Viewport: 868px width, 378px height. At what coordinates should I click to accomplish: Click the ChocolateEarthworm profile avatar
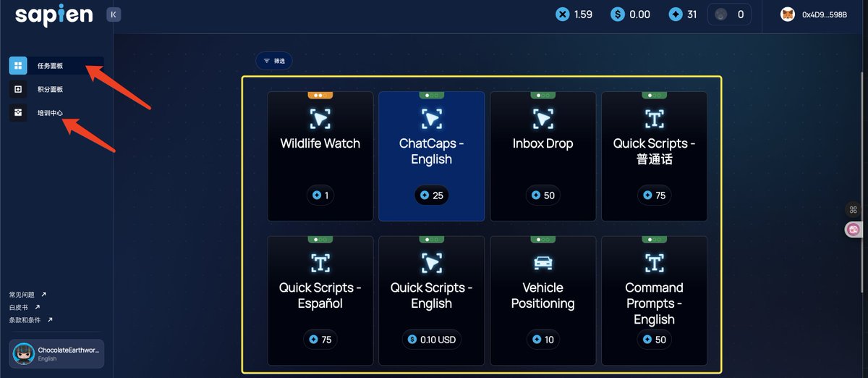pyautogui.click(x=24, y=353)
